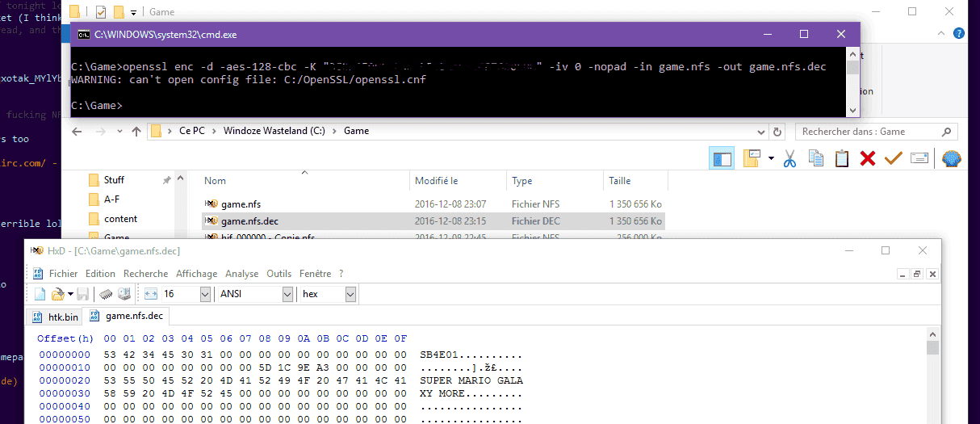The height and width of the screenshot is (424, 980).
Task: Click the New file icon in HxD toolbar
Action: click(x=40, y=294)
